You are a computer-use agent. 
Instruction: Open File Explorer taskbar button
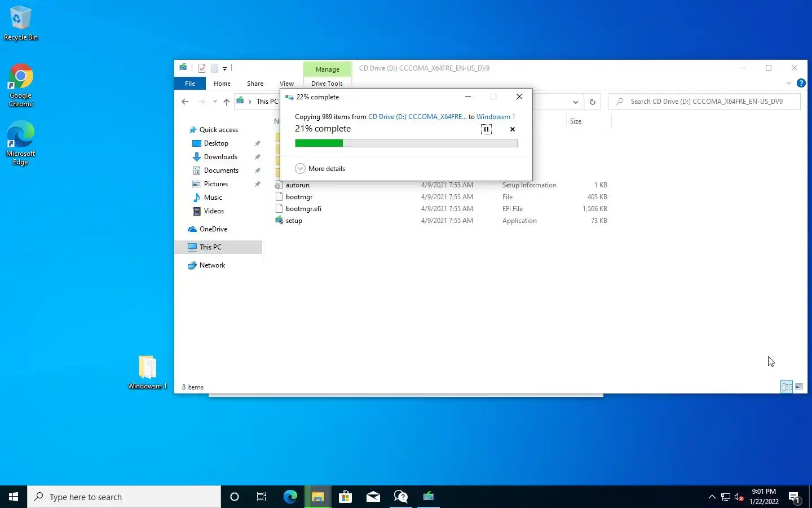317,497
